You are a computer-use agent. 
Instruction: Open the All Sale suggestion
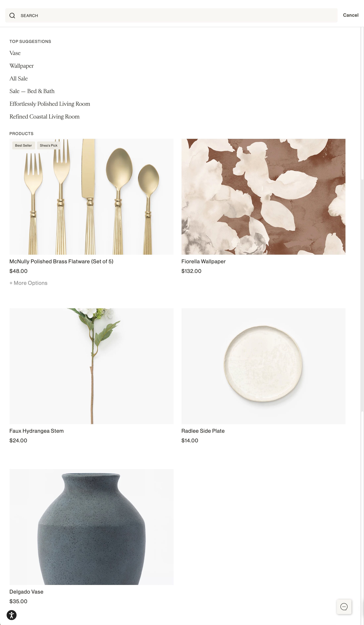coord(19,79)
